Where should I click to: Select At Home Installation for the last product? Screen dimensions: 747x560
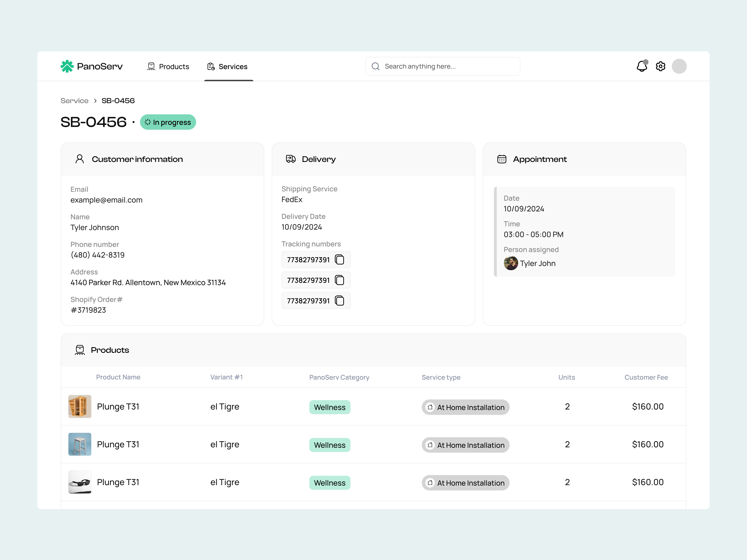(465, 483)
